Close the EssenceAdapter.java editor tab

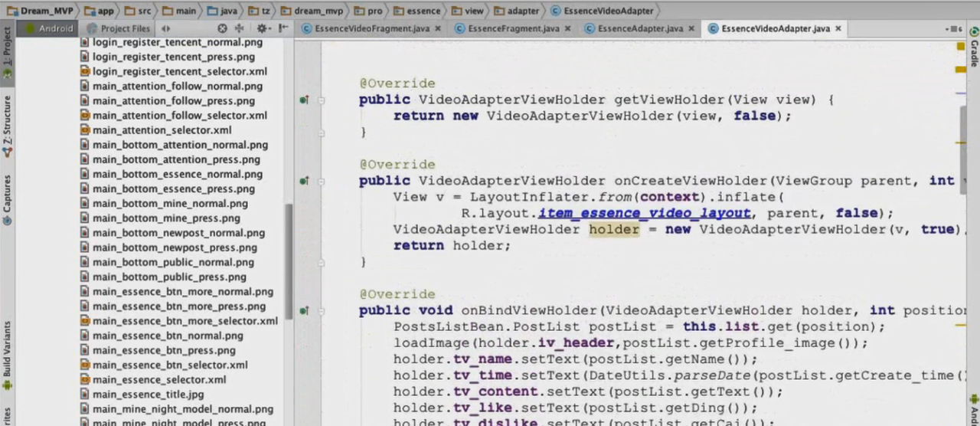691,28
